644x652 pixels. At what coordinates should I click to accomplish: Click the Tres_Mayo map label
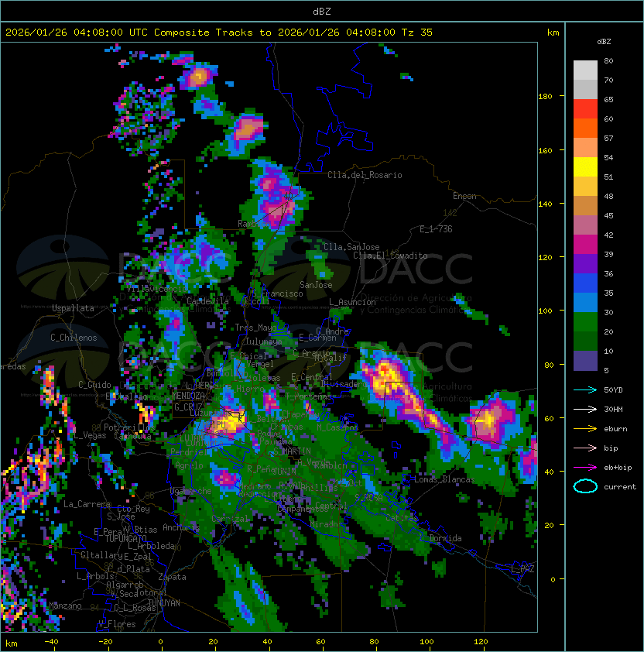255,328
